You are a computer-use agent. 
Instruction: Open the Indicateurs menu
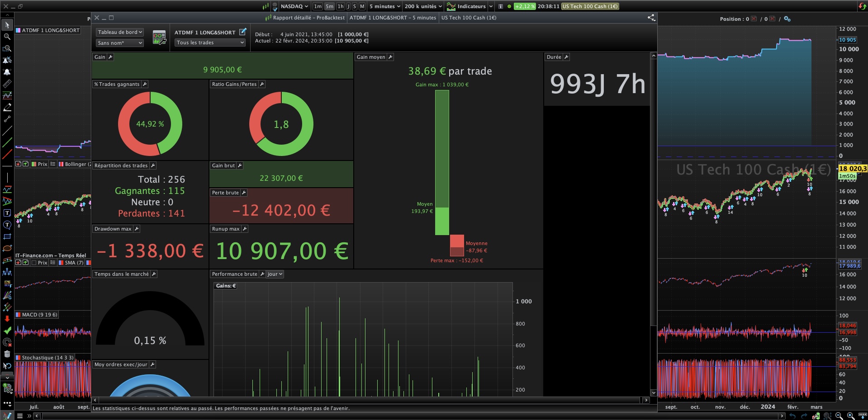coord(470,6)
